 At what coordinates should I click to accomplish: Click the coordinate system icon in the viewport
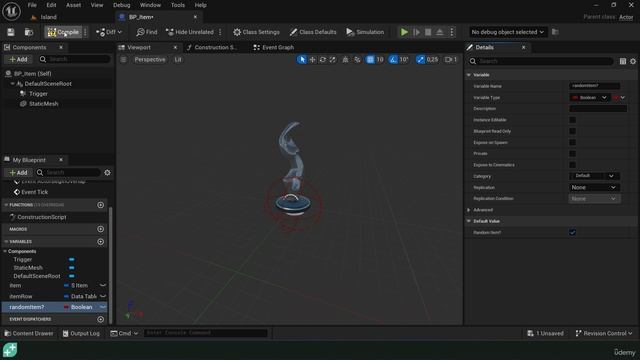coord(345,60)
